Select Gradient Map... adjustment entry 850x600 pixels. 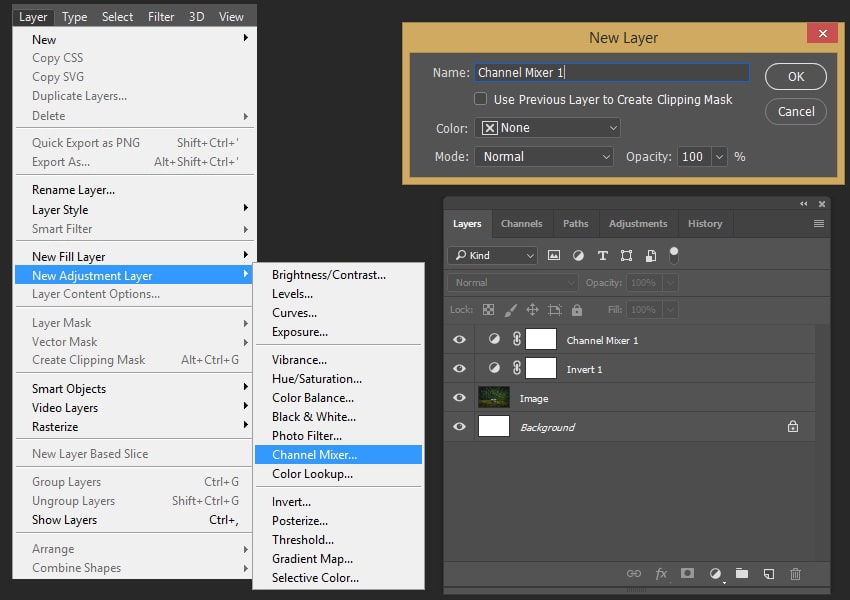pos(338,559)
